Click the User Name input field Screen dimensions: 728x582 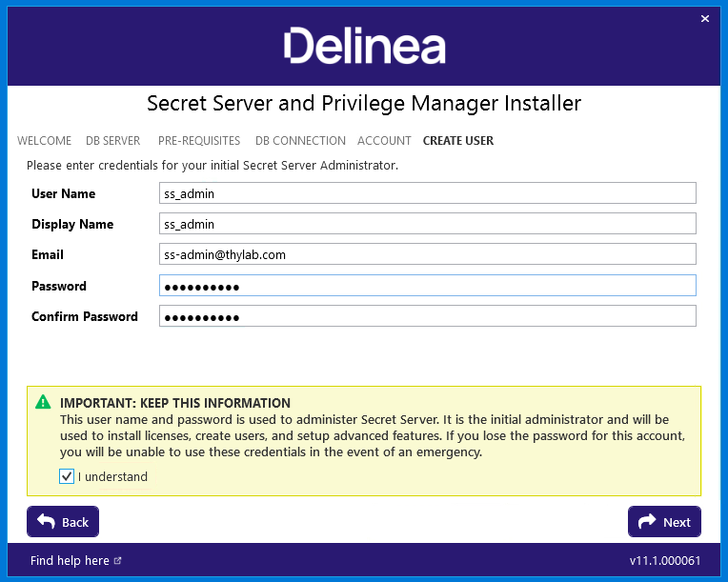click(428, 193)
